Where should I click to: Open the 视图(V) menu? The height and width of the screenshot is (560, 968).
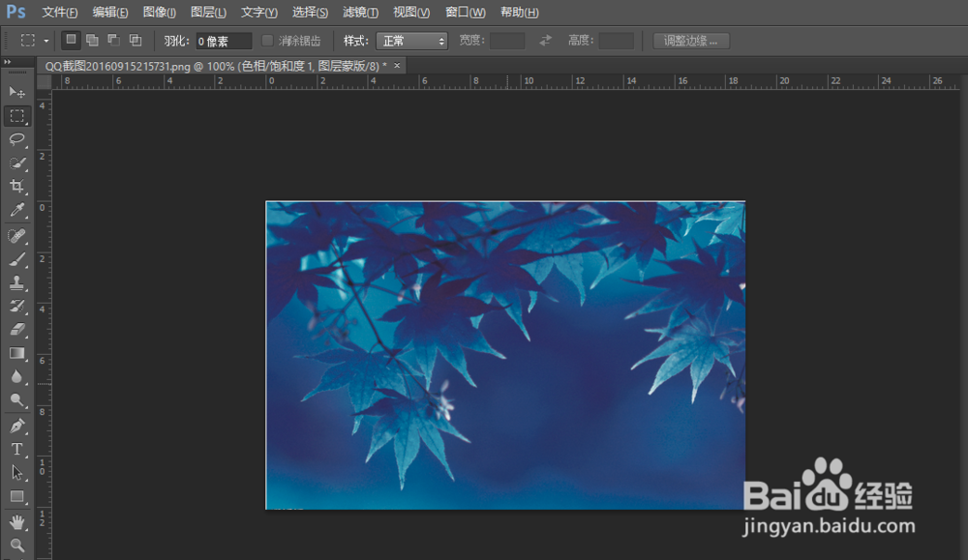click(411, 13)
